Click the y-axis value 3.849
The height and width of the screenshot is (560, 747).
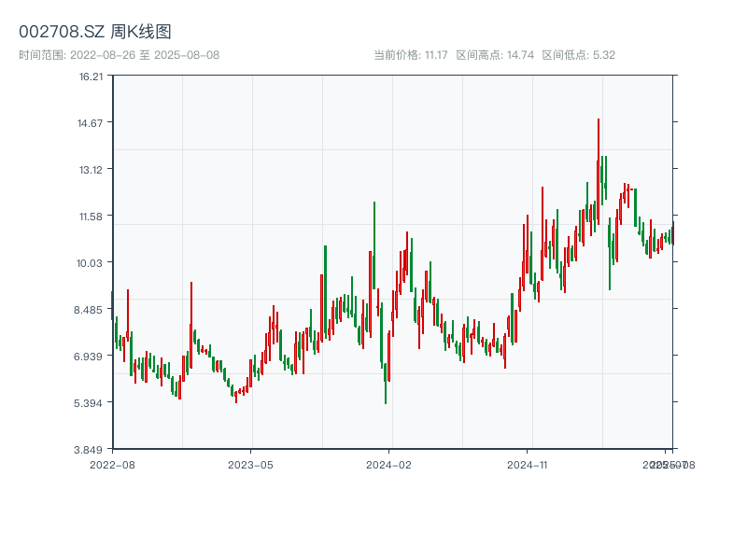88,450
